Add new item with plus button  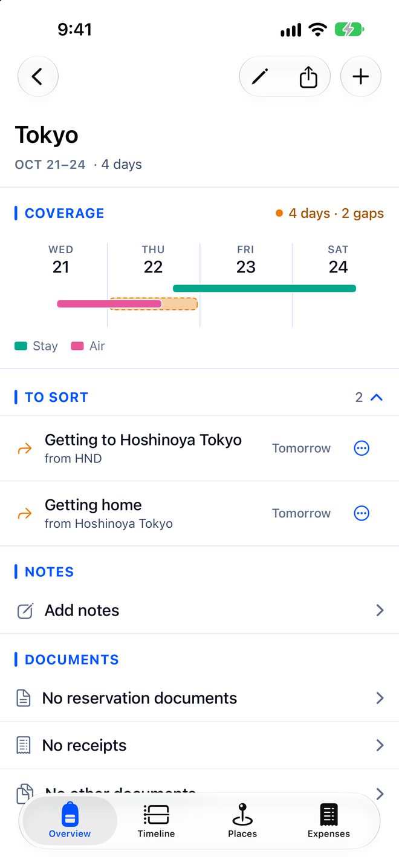tap(361, 77)
